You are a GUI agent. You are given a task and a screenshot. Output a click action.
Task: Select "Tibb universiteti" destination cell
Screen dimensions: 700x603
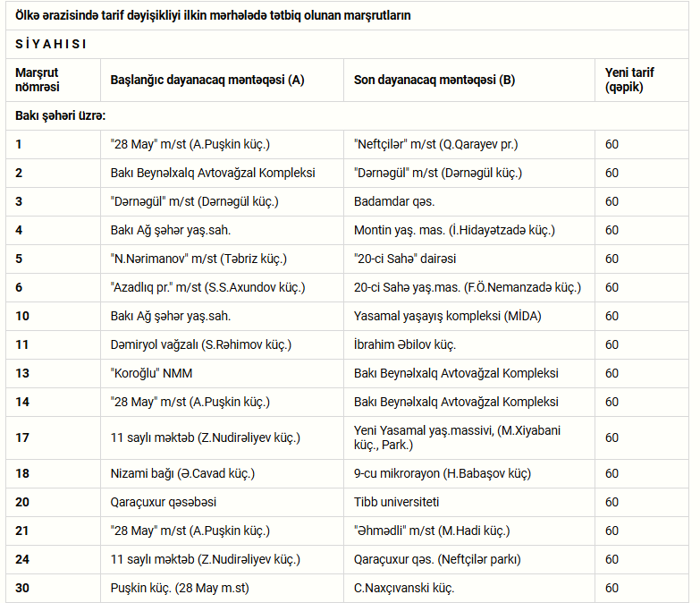click(x=469, y=502)
